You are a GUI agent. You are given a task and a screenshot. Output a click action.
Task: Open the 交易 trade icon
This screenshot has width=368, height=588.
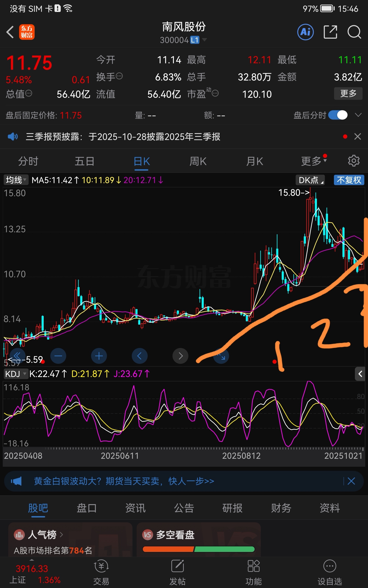tap(101, 573)
